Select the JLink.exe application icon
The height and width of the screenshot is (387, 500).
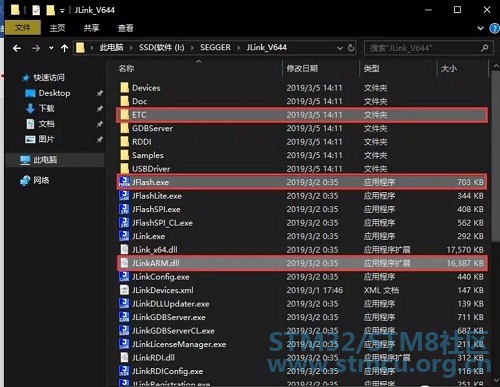point(124,236)
